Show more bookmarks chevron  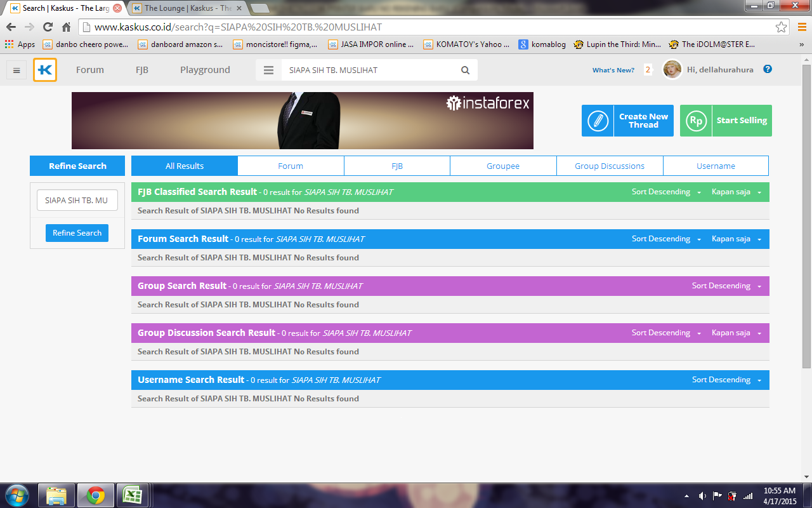[x=802, y=44]
